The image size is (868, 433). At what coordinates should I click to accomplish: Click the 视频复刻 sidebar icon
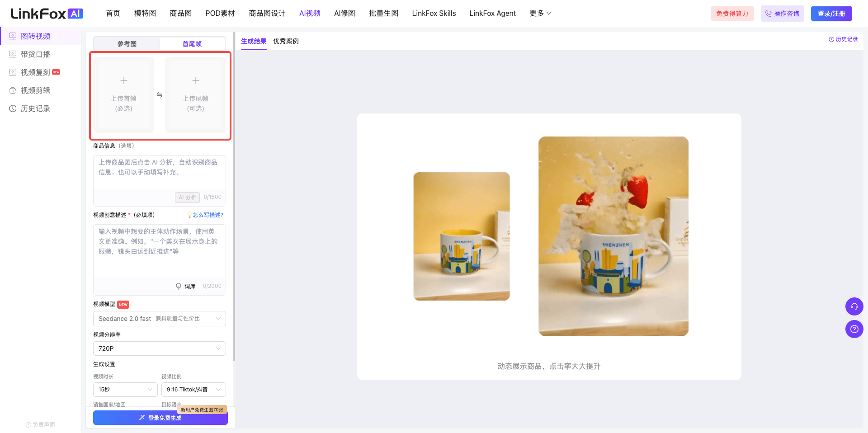tap(13, 72)
